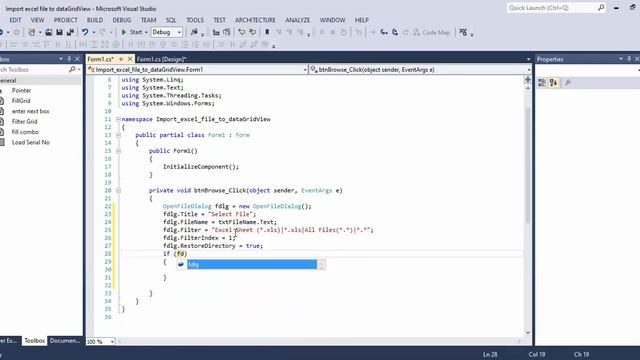Show Properties panel Alphabetical sort icon
The height and width of the screenshot is (360, 640).
553,83
